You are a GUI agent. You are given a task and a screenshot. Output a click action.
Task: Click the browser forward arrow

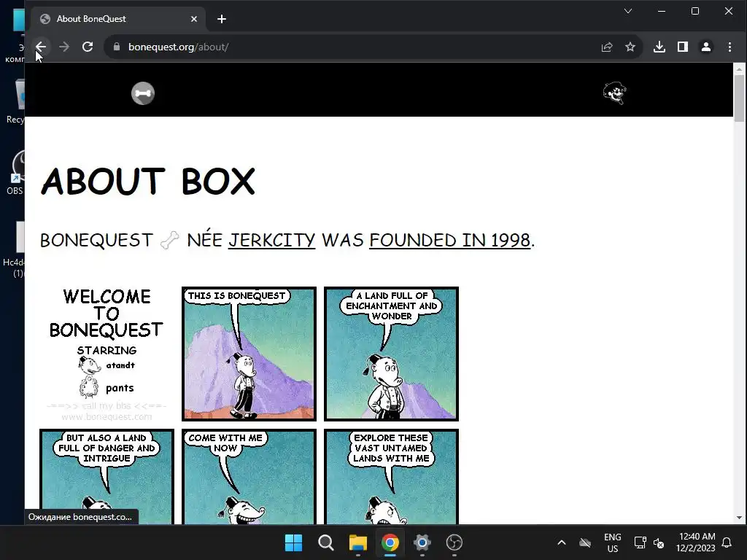(64, 47)
